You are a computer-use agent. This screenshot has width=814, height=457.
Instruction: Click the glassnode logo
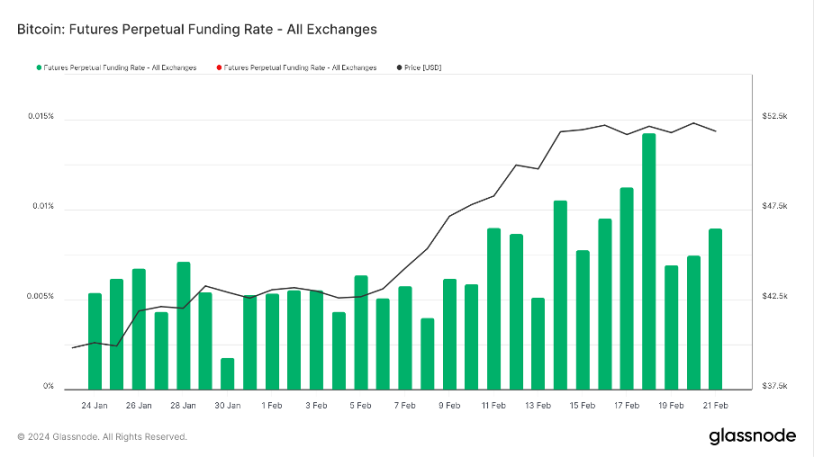pyautogui.click(x=752, y=436)
